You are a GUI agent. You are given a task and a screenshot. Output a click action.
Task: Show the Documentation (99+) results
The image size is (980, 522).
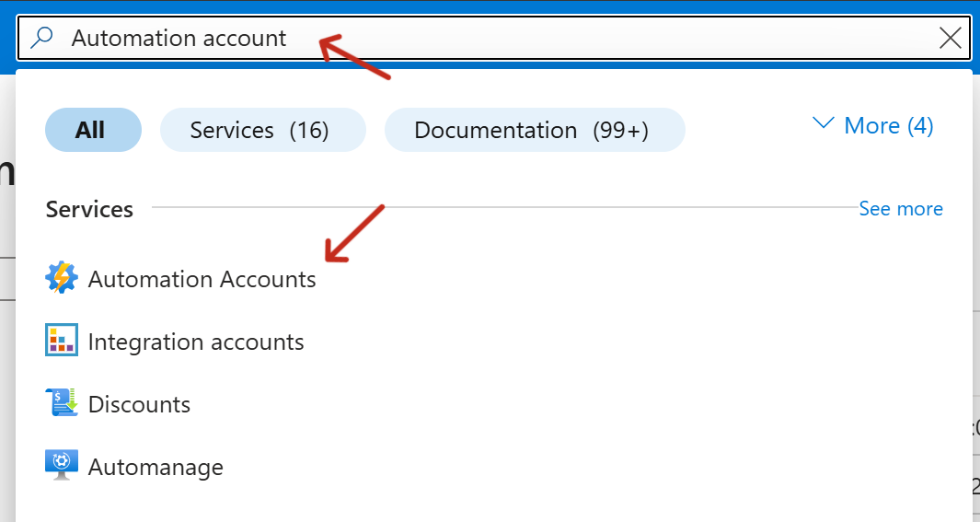[x=534, y=130]
